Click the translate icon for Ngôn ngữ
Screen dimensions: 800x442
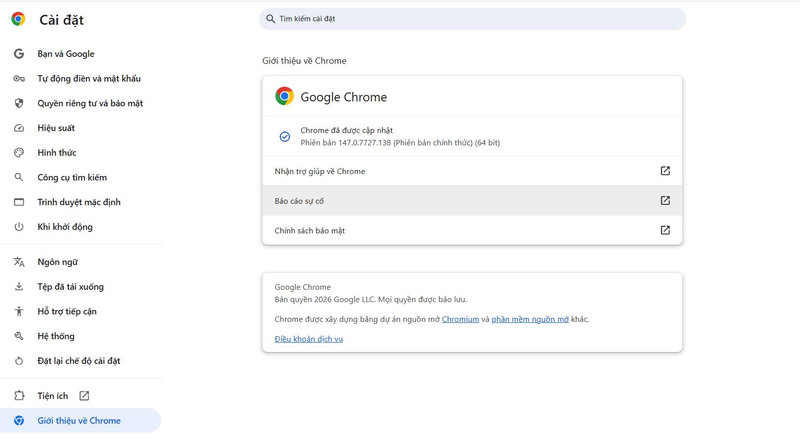(19, 262)
